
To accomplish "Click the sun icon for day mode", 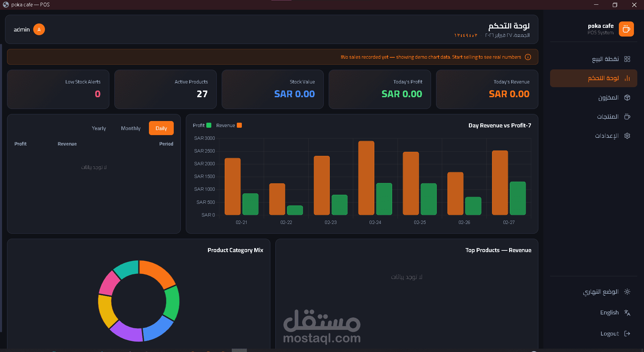I will pyautogui.click(x=627, y=292).
